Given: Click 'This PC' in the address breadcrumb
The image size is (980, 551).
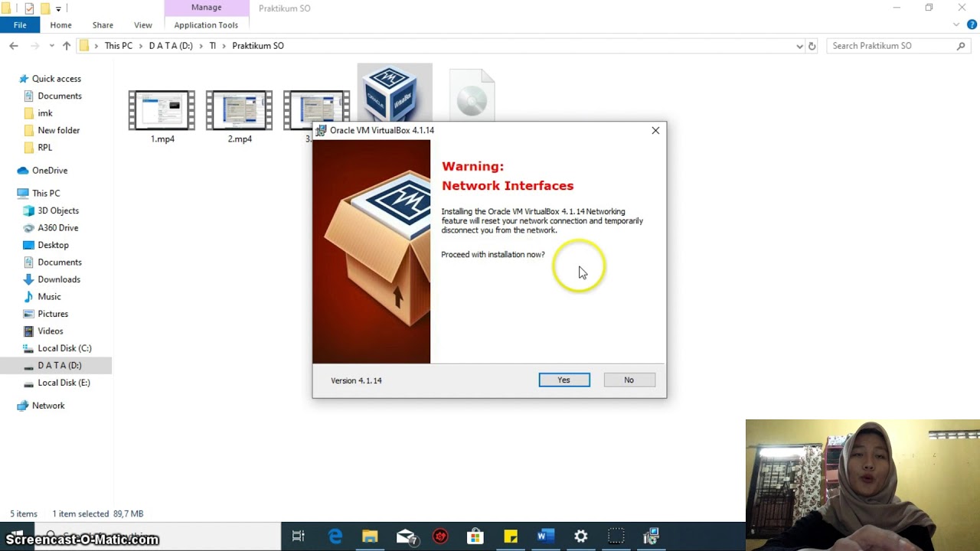Looking at the screenshot, I should [119, 46].
